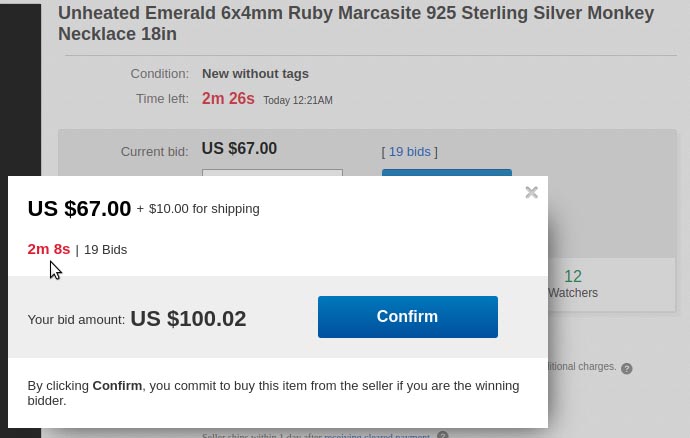690x438 pixels.
Task: Click the bold Confirm word in the disclaimer
Action: click(x=117, y=386)
